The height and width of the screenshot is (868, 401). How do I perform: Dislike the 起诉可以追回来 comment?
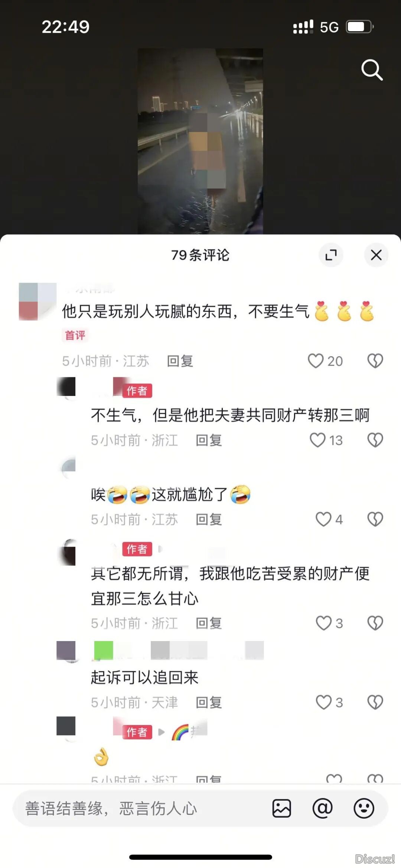pyautogui.click(x=375, y=702)
